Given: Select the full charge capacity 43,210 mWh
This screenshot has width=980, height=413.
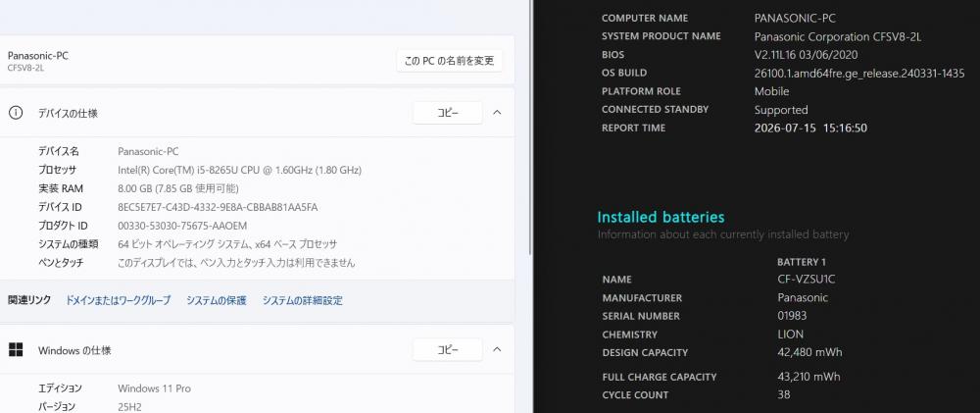Looking at the screenshot, I should click(808, 377).
